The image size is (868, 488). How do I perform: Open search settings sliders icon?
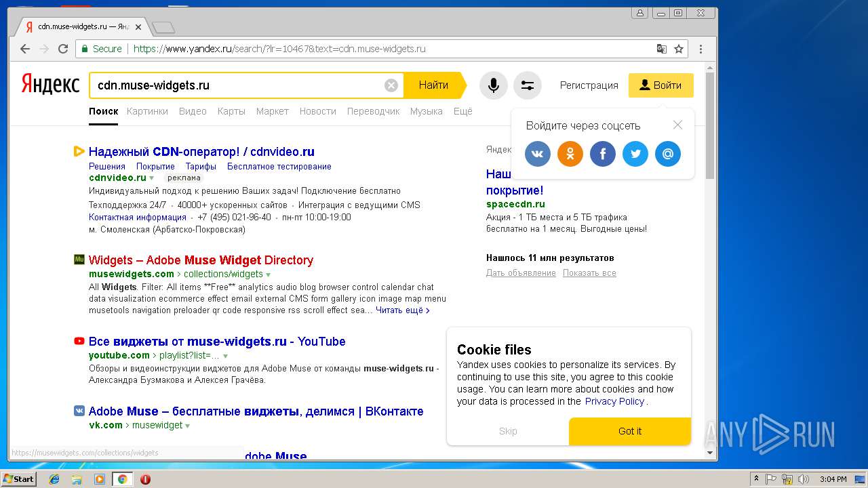(x=528, y=85)
